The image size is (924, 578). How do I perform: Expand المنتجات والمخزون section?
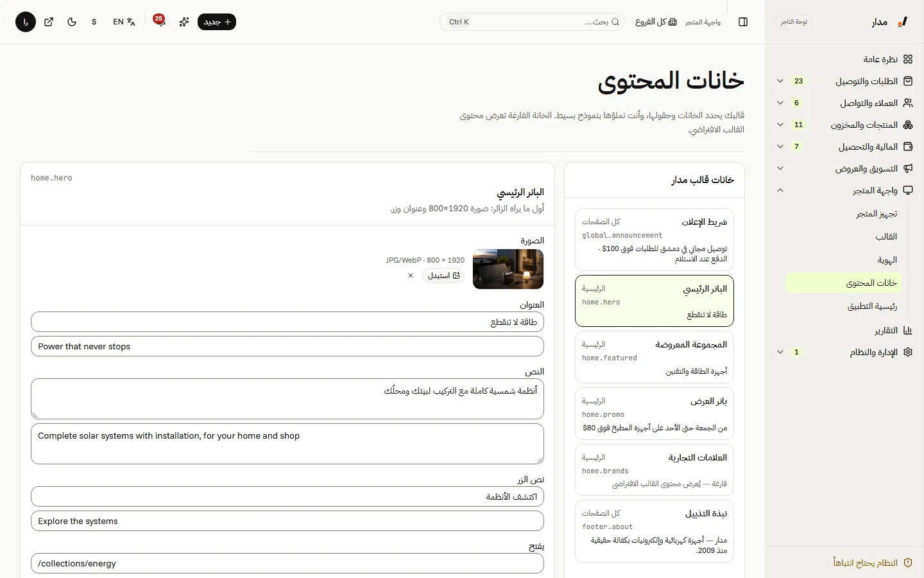(x=844, y=125)
